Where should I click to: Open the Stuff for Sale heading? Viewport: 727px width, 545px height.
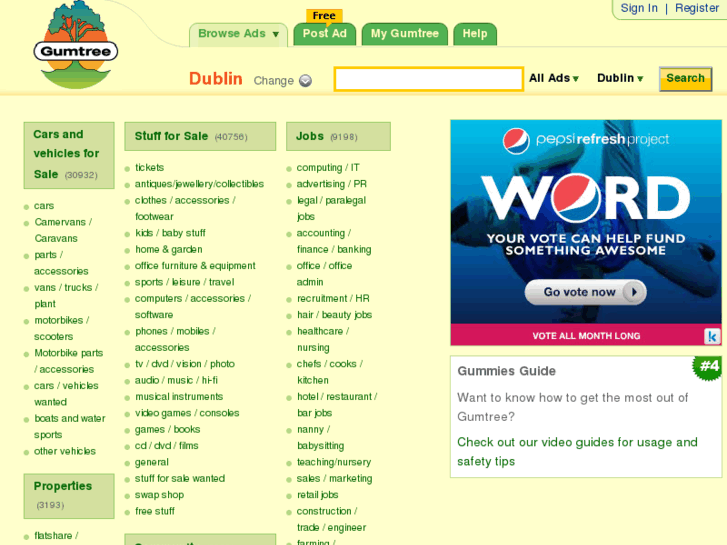click(200, 136)
